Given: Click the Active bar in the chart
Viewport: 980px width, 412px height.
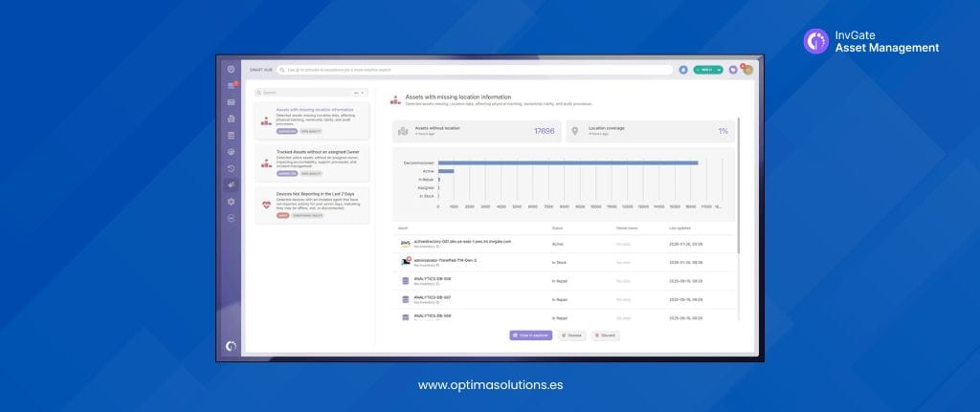Looking at the screenshot, I should 446,171.
